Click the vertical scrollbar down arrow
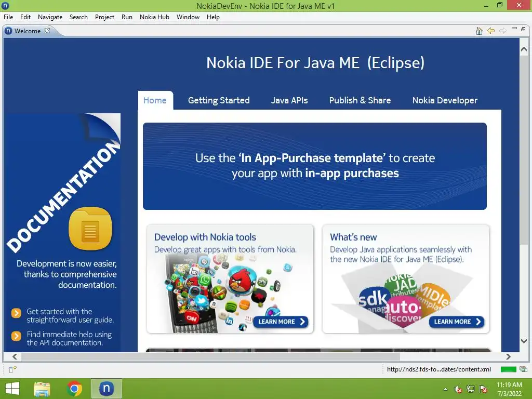The height and width of the screenshot is (399, 532). (524, 341)
